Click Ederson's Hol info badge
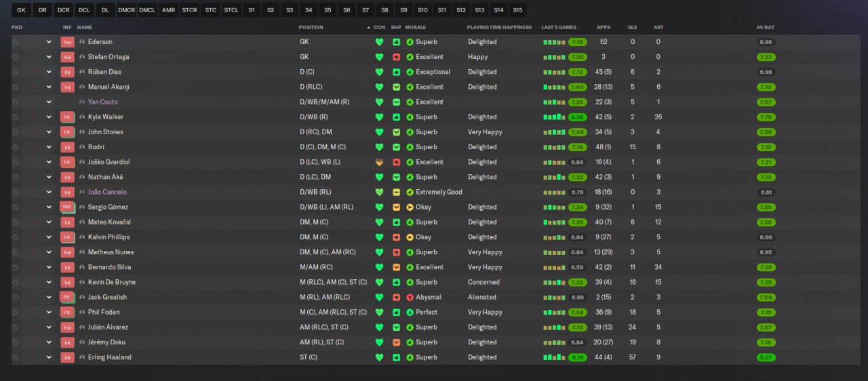868x381 pixels. (x=67, y=42)
